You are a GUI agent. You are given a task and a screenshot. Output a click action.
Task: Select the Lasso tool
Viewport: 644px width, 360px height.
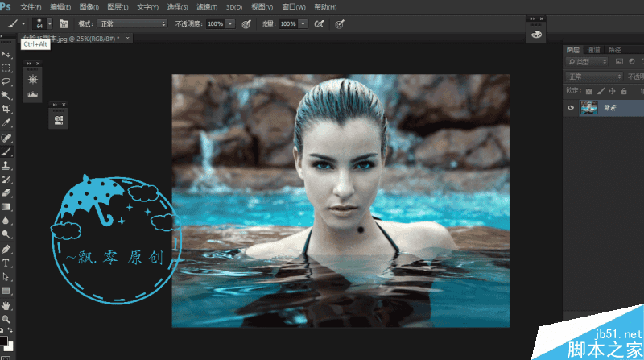pos(6,81)
